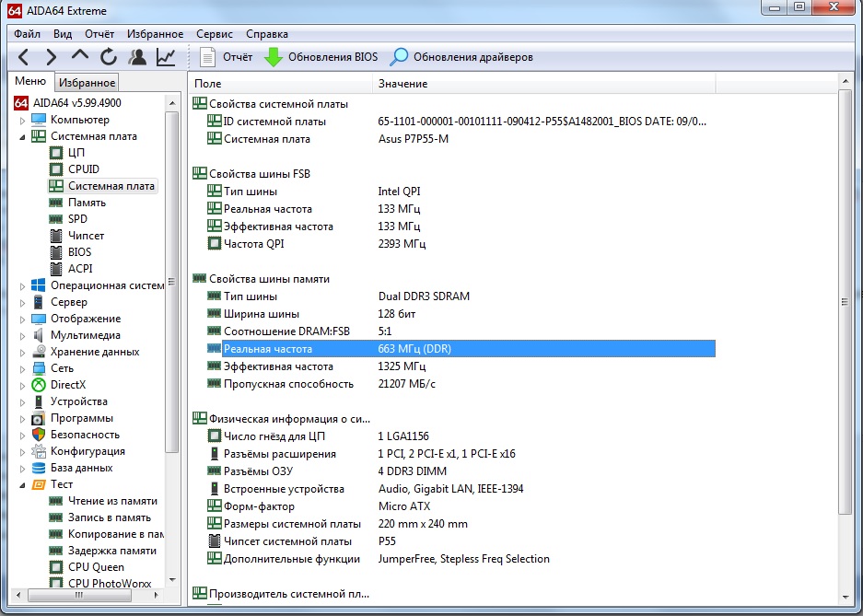The width and height of the screenshot is (863, 616).
Task: Expand the Операционная система tree node
Action: point(22,286)
